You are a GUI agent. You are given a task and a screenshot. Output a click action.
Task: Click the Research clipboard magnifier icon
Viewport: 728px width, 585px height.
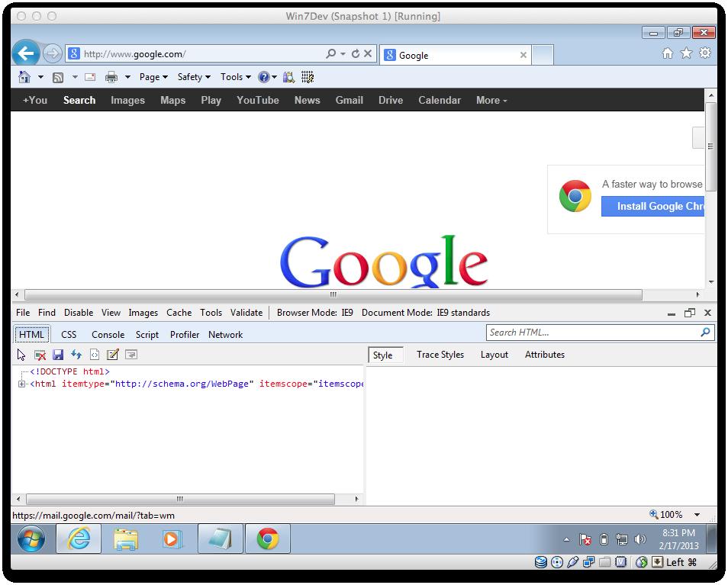click(x=288, y=77)
